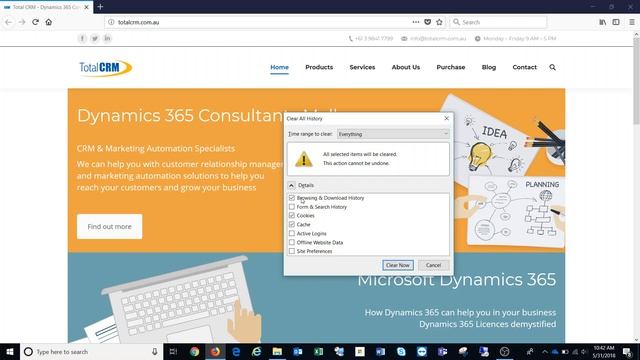Open Outlook from the taskbar

coord(298,351)
